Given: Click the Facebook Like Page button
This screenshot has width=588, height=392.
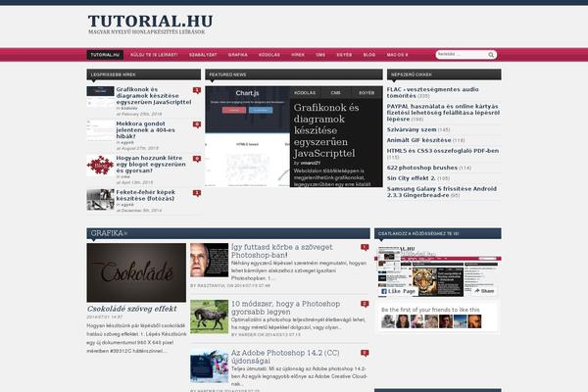Looking at the screenshot, I should pos(398,291).
